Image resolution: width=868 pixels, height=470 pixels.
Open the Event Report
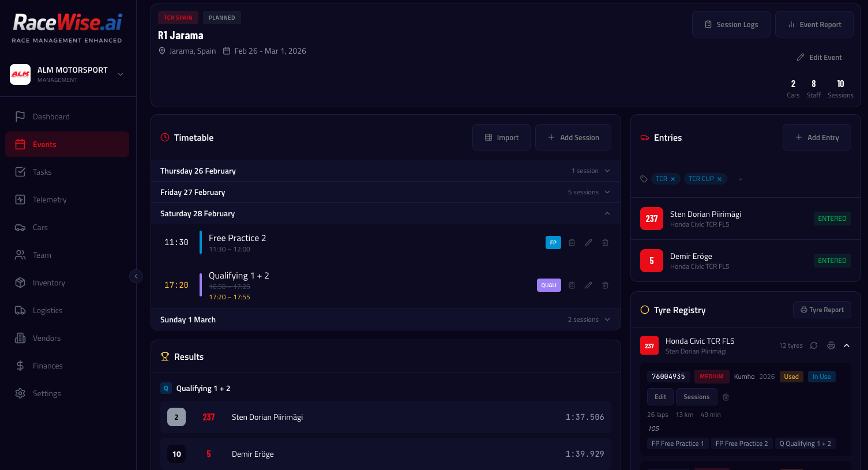tap(814, 24)
